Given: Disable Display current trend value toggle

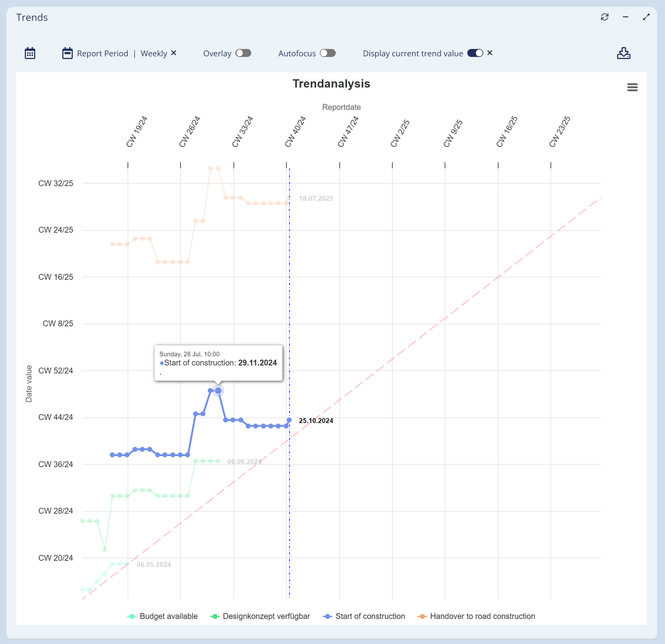Looking at the screenshot, I should click(475, 53).
